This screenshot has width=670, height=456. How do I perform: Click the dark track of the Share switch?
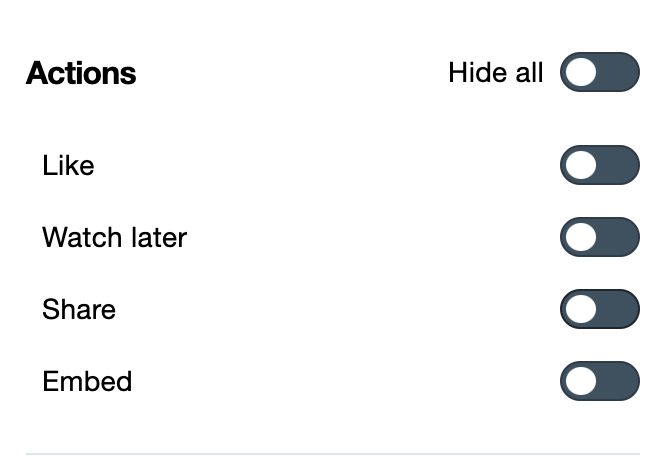tap(618, 309)
